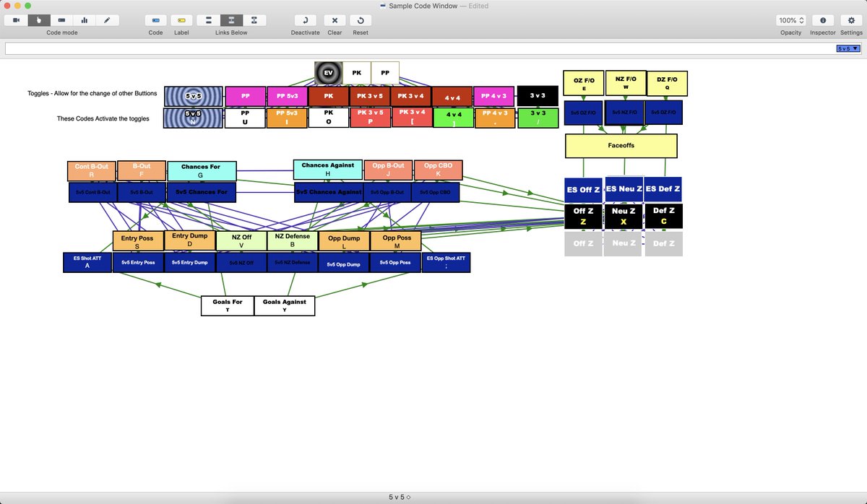Click the NZ Off V button

click(x=241, y=241)
